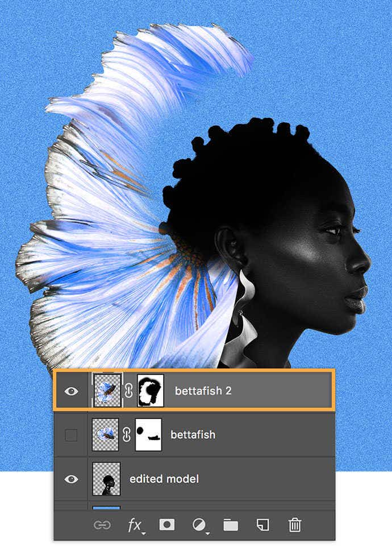Click the edited model layer name

[164, 479]
